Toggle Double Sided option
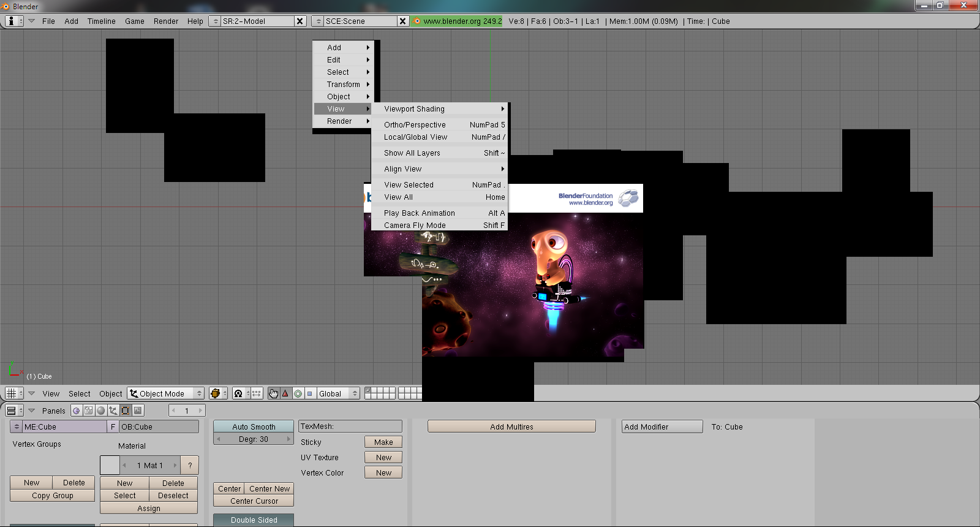Image resolution: width=980 pixels, height=527 pixels. click(x=254, y=520)
